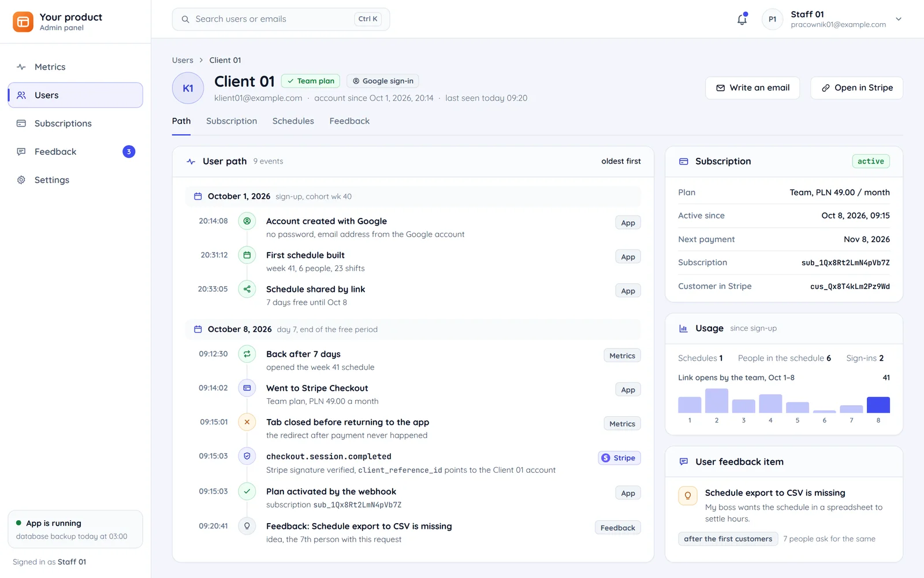Click the Tab closed X event icon
The image size is (924, 578).
coord(247,422)
